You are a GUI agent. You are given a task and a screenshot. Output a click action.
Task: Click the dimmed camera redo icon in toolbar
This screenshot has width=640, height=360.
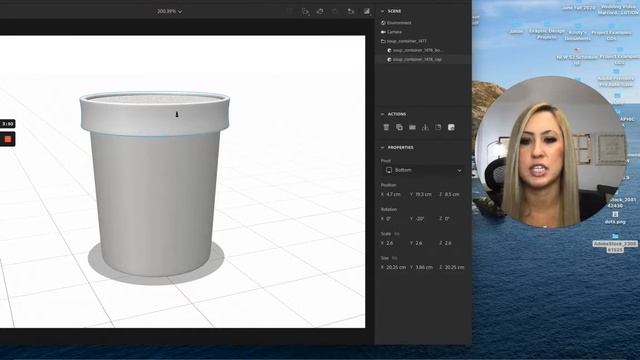pyautogui.click(x=336, y=11)
